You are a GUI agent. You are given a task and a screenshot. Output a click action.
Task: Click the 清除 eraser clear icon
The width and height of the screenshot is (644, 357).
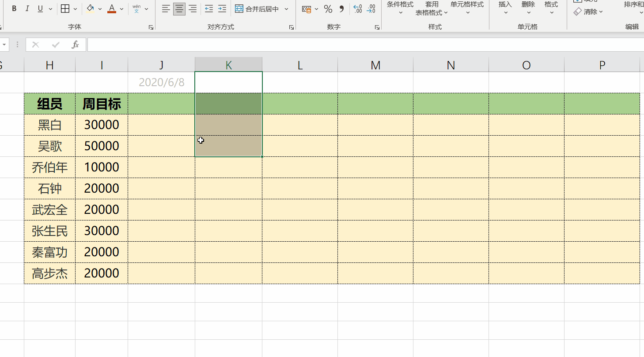point(588,12)
